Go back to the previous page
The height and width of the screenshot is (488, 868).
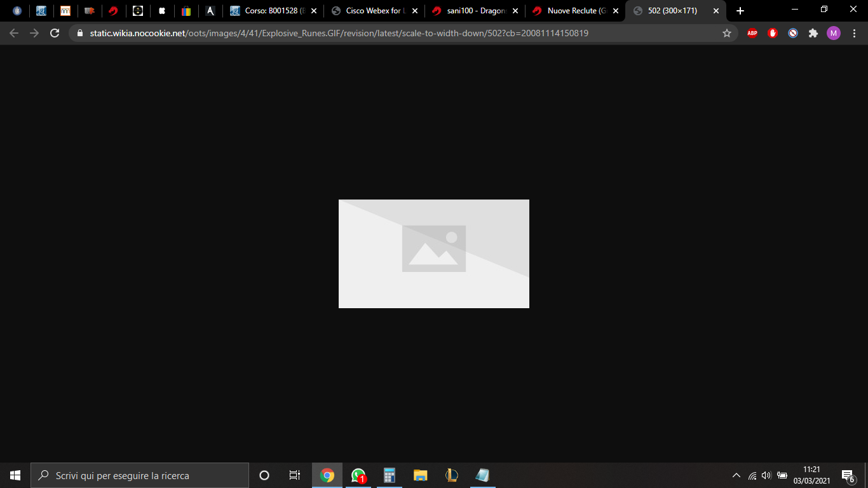[14, 33]
